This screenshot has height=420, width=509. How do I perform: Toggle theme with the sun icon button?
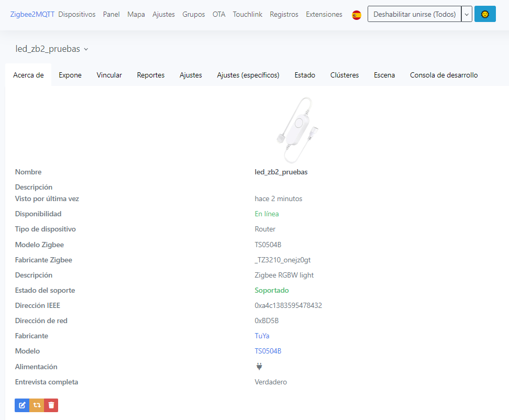(485, 14)
